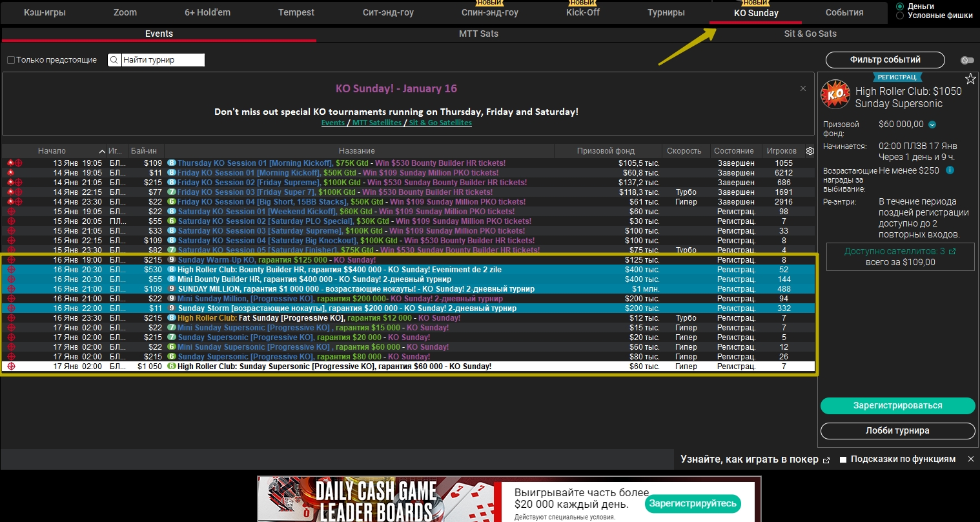Image resolution: width=980 pixels, height=522 pixels.
Task: Sort tournaments by the Начало column
Action: (x=52, y=151)
